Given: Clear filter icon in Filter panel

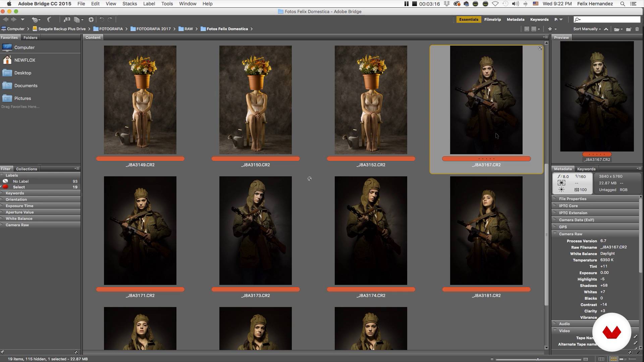Looking at the screenshot, I should [x=76, y=352].
